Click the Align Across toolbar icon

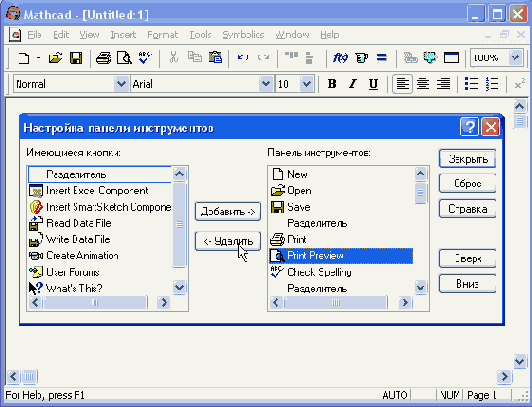(291, 56)
